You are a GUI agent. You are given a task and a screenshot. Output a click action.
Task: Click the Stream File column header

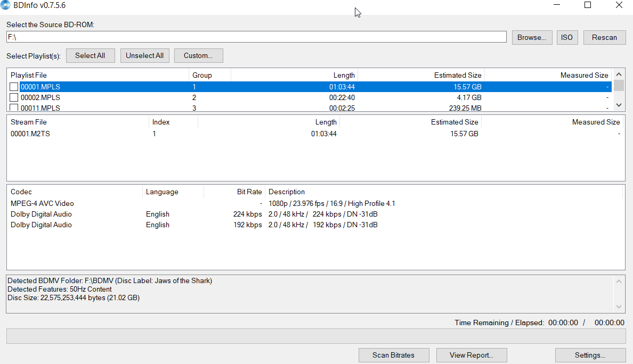(x=78, y=122)
